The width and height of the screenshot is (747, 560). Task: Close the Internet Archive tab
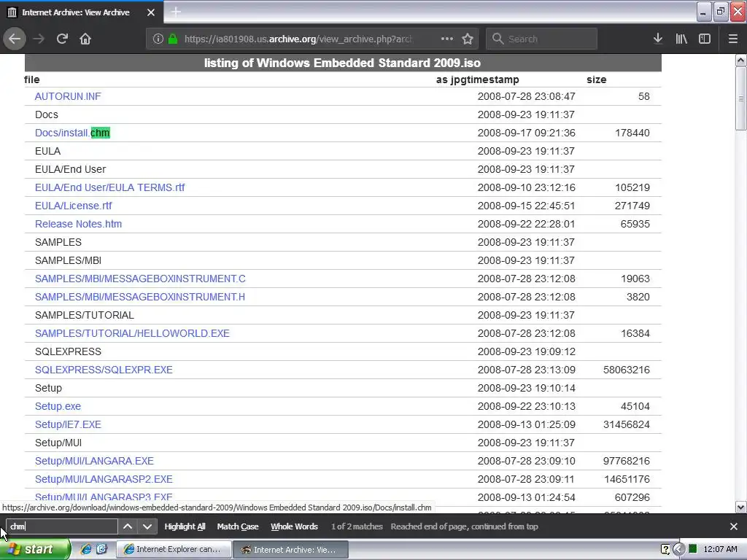[151, 12]
